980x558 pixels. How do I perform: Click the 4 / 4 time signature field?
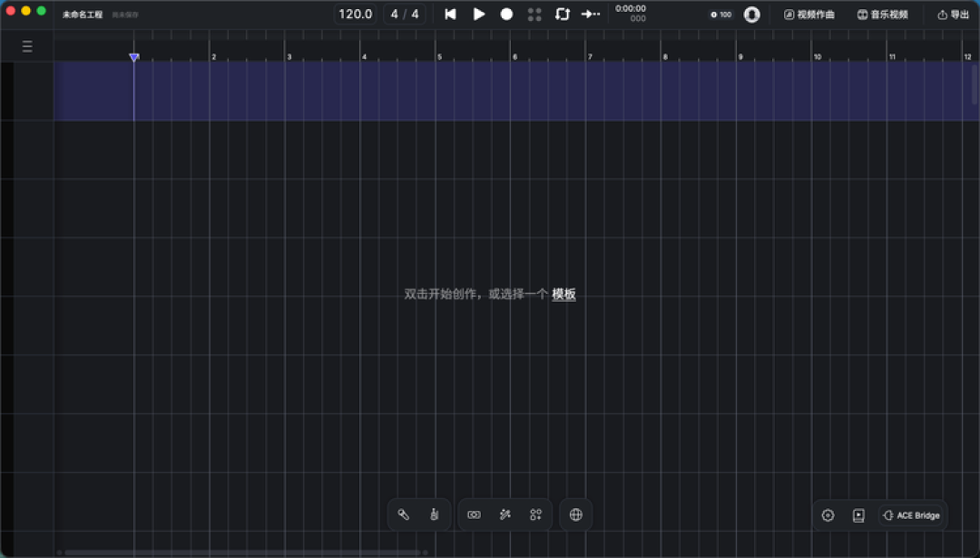click(405, 14)
